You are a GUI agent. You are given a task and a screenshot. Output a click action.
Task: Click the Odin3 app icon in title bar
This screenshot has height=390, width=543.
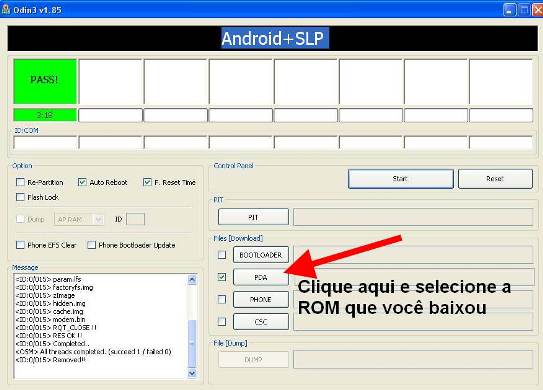pyautogui.click(x=5, y=9)
